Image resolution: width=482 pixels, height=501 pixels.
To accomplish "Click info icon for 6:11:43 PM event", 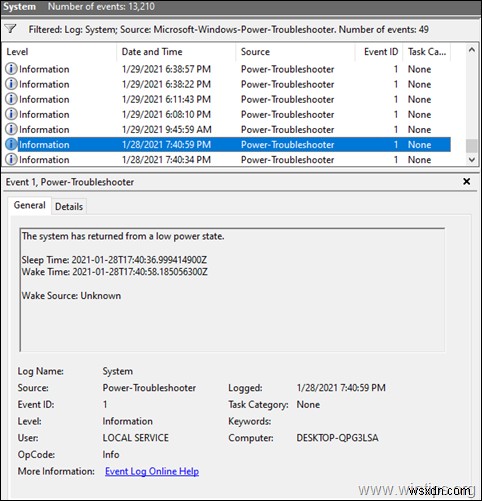I will point(11,99).
